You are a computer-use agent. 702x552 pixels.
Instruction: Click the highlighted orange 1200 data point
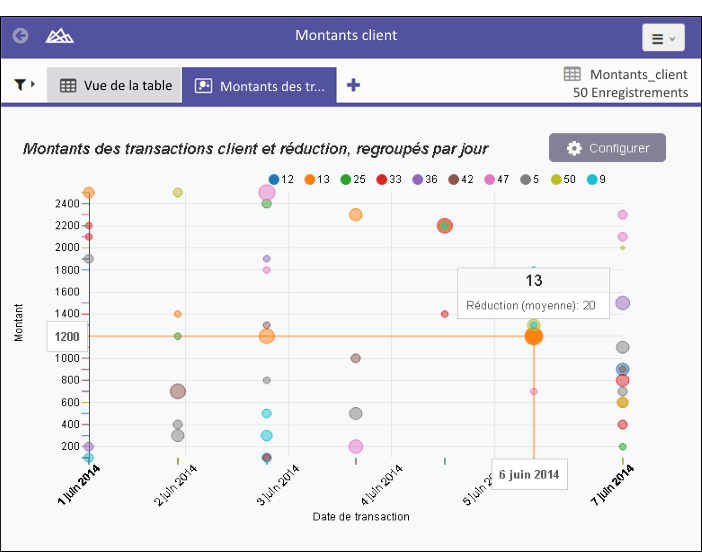(x=534, y=336)
